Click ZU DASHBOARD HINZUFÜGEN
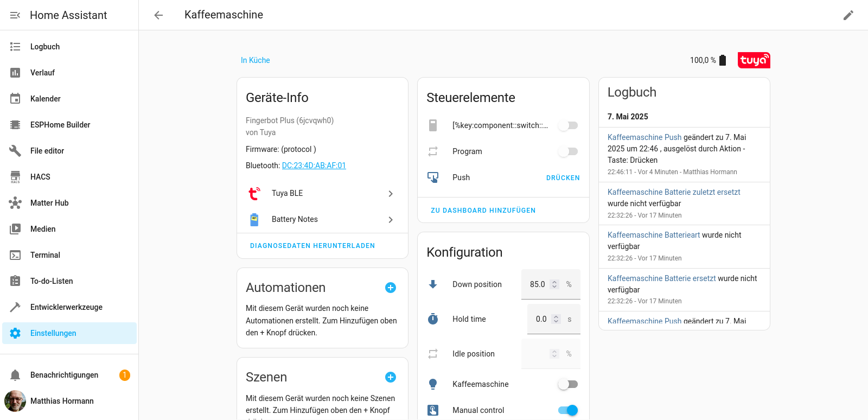The image size is (868, 420). pos(483,211)
